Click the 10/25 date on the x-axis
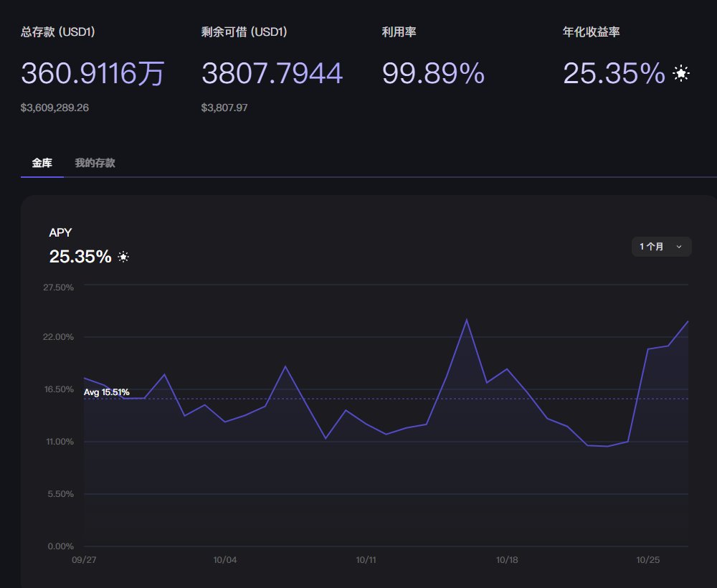This screenshot has width=717, height=588. coord(647,559)
